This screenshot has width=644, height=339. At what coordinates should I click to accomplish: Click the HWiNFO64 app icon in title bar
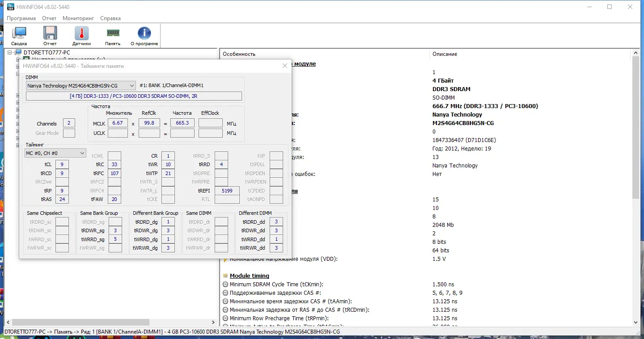pyautogui.click(x=10, y=7)
